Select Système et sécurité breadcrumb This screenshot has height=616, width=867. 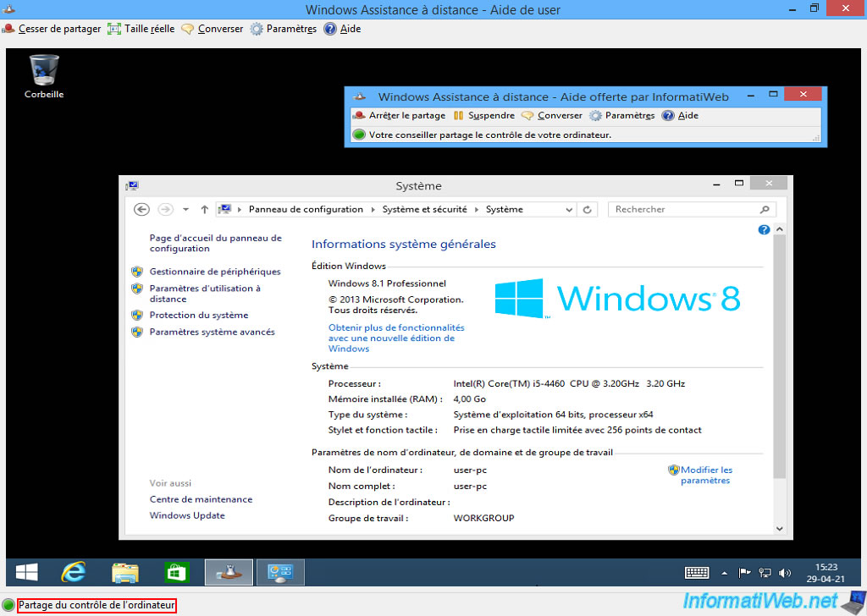(x=425, y=209)
